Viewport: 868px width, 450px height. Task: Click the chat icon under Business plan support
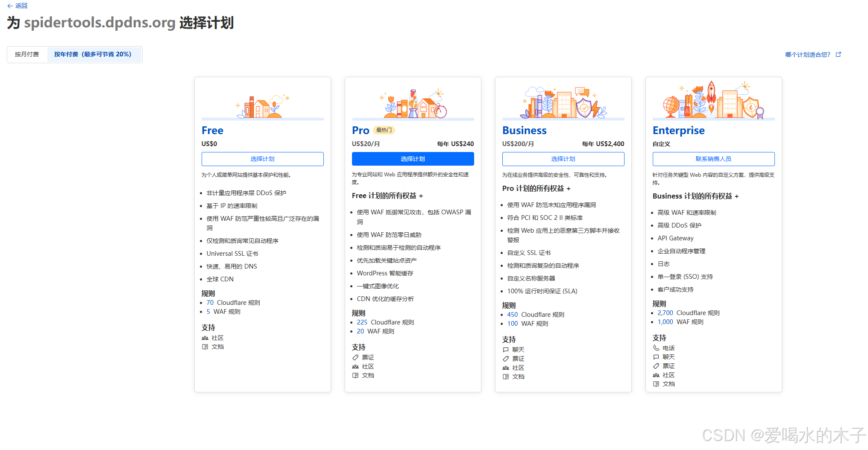click(506, 349)
